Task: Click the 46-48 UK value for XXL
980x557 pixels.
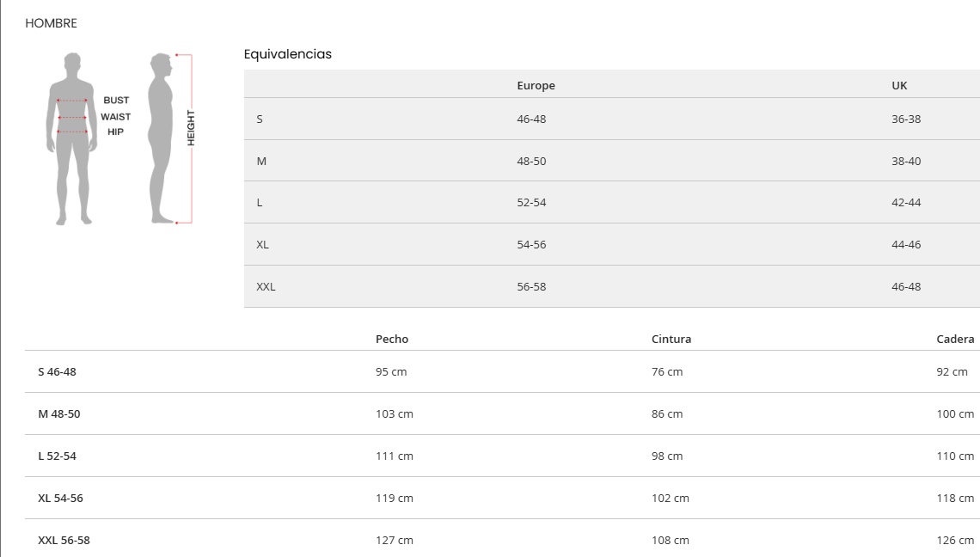Action: click(905, 286)
